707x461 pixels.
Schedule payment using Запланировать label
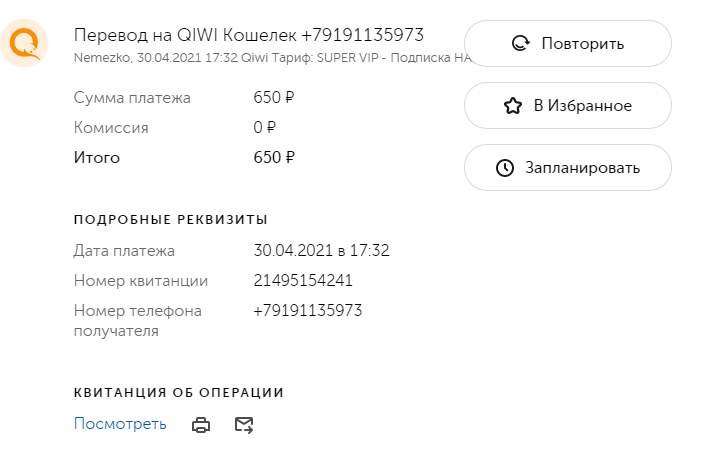[583, 168]
